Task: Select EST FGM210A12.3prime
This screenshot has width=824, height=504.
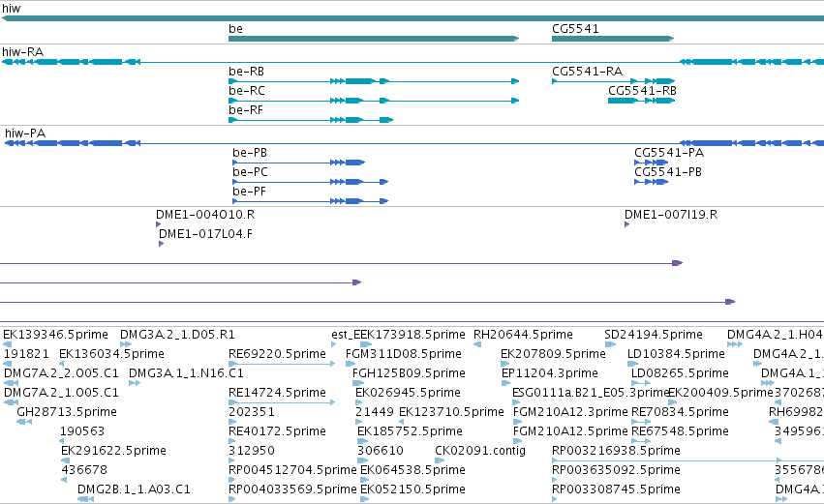Action: (570, 413)
